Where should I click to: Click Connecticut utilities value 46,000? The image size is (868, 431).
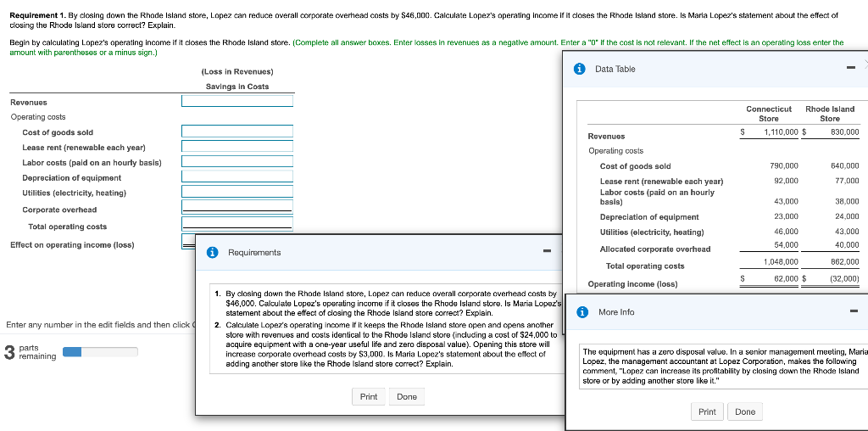pos(786,232)
